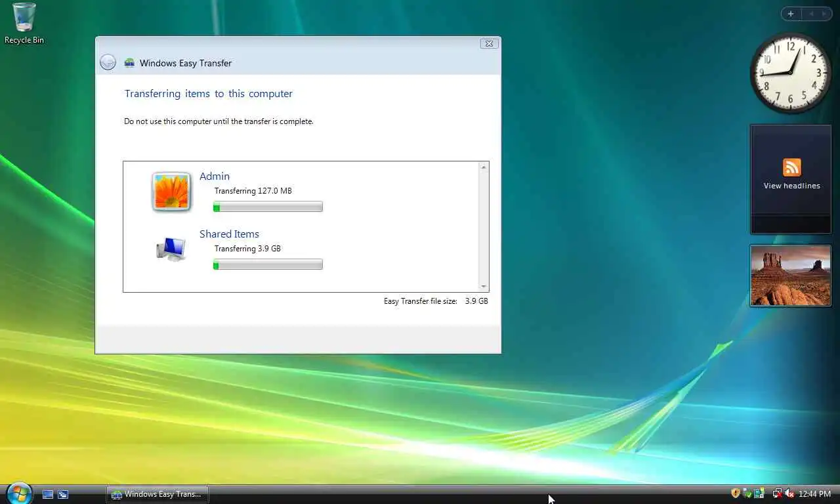Viewport: 840px width, 504px height.
Task: Open the Windows Security Alerts shield tray icon
Action: (735, 493)
